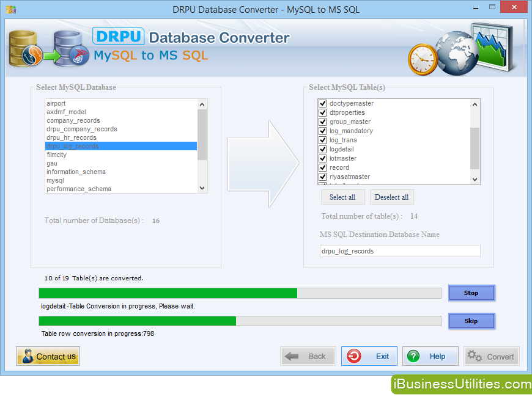Maximize the DRPU Database Converter window
The image size is (532, 397).
492,7
